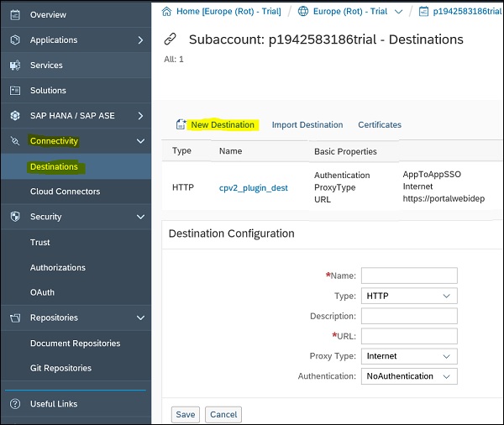Click into the Name input field
The image size is (504, 425).
(409, 275)
